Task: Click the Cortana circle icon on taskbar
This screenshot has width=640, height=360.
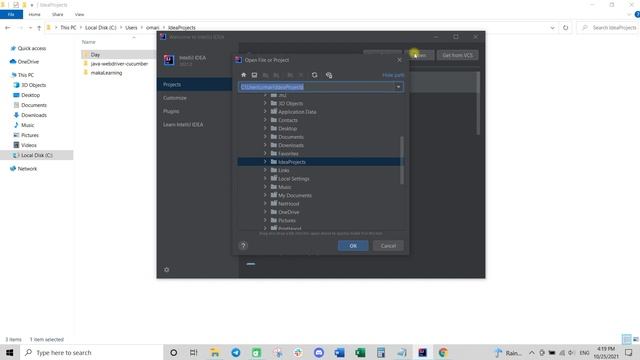Action: click(173, 353)
